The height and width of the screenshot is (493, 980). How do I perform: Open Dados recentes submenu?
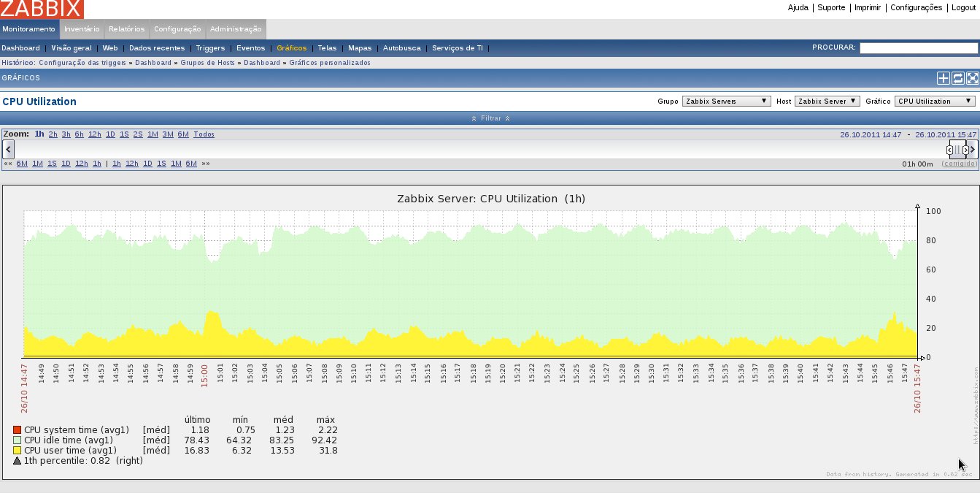(x=157, y=48)
